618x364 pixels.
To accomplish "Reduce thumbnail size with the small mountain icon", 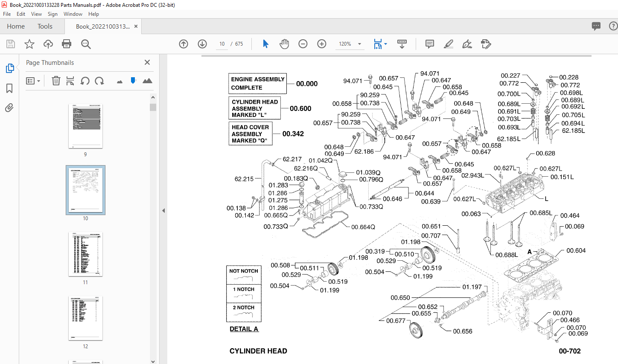I will tap(120, 81).
